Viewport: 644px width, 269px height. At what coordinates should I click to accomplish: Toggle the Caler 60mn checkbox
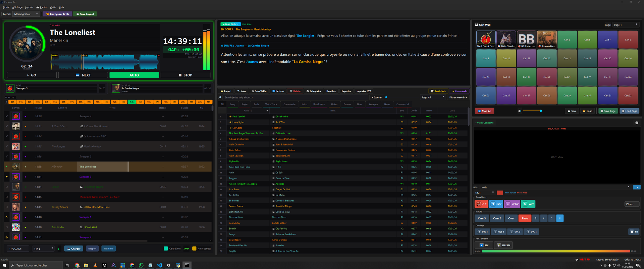(166, 249)
